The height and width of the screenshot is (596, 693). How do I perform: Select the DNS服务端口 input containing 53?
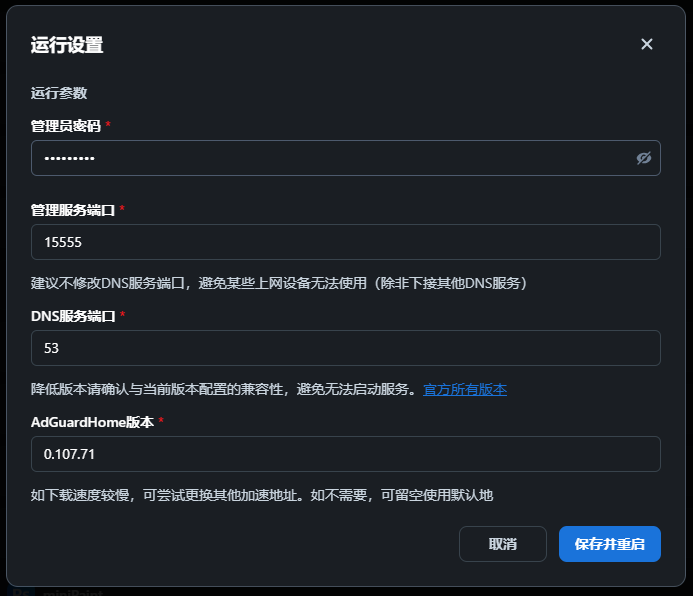tap(345, 348)
